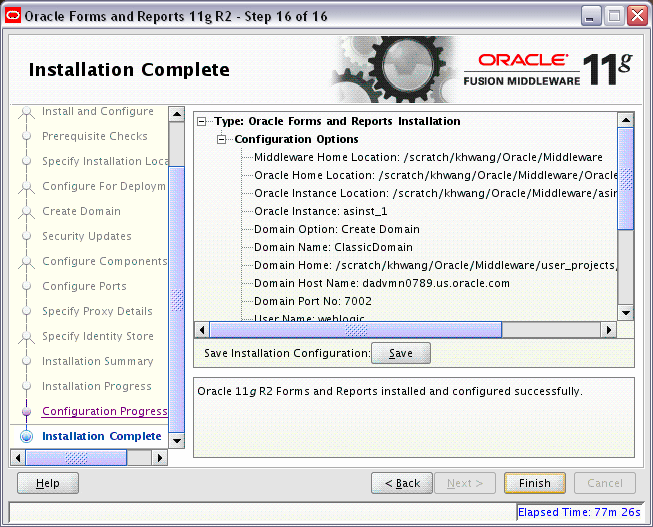Collapse the Configuration Options node
653x527 pixels.
pos(222,140)
